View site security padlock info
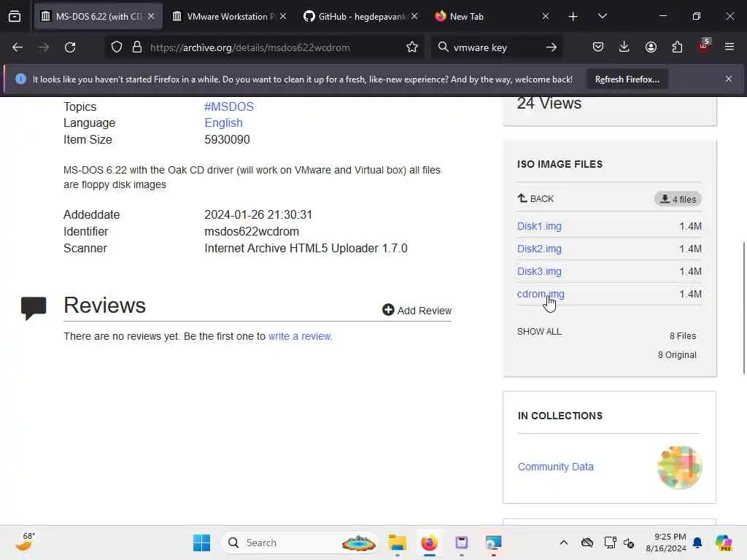 pyautogui.click(x=137, y=47)
